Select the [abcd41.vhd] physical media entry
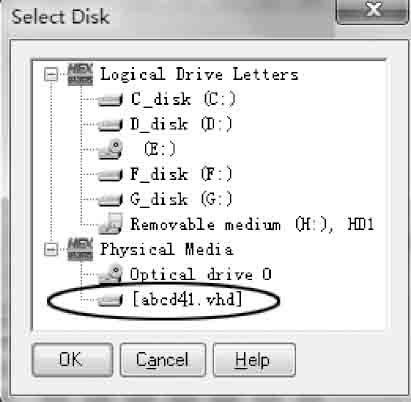 pyautogui.click(x=187, y=299)
